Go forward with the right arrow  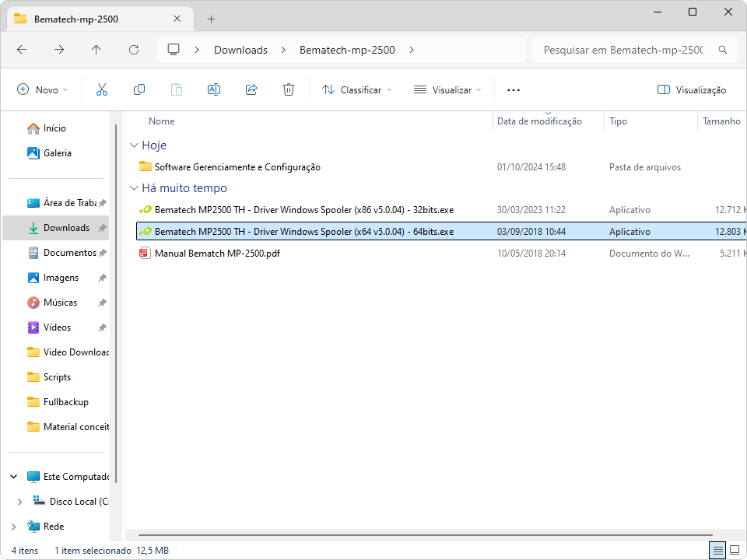click(59, 50)
